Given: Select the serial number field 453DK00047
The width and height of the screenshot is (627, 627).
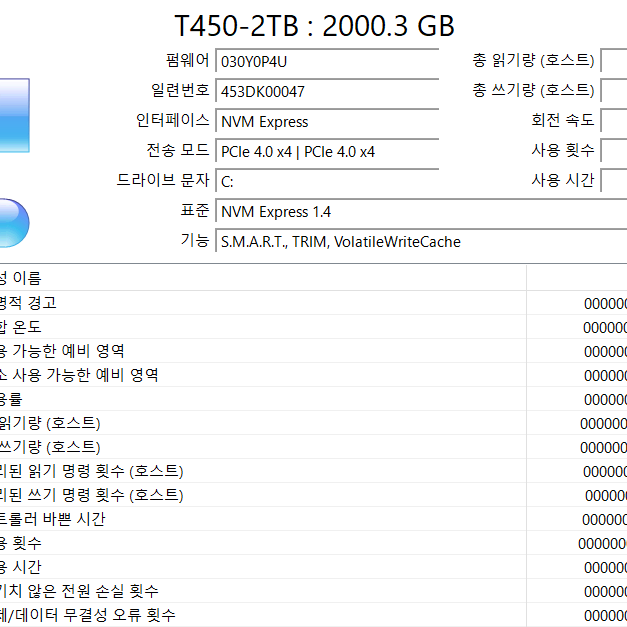Looking at the screenshot, I should point(326,92).
